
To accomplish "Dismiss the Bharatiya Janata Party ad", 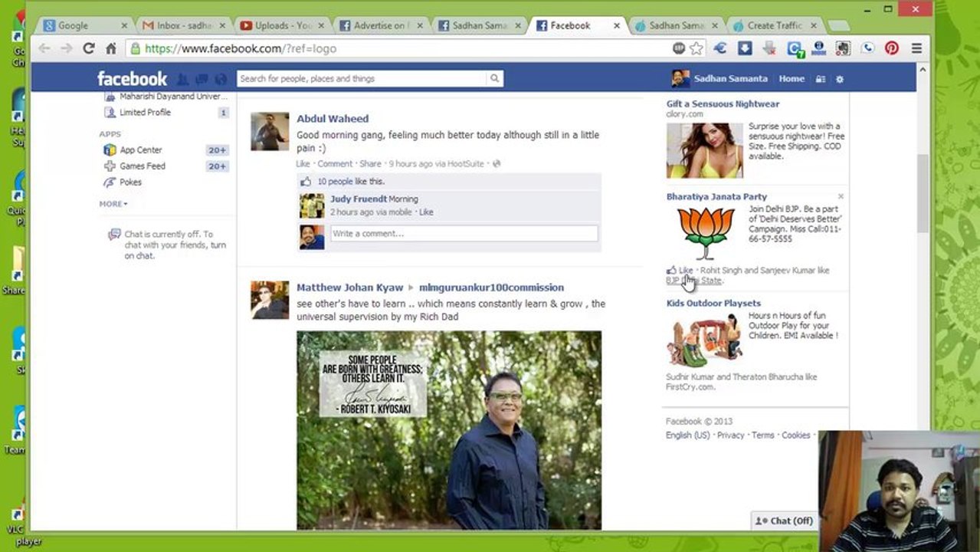I will coord(841,197).
